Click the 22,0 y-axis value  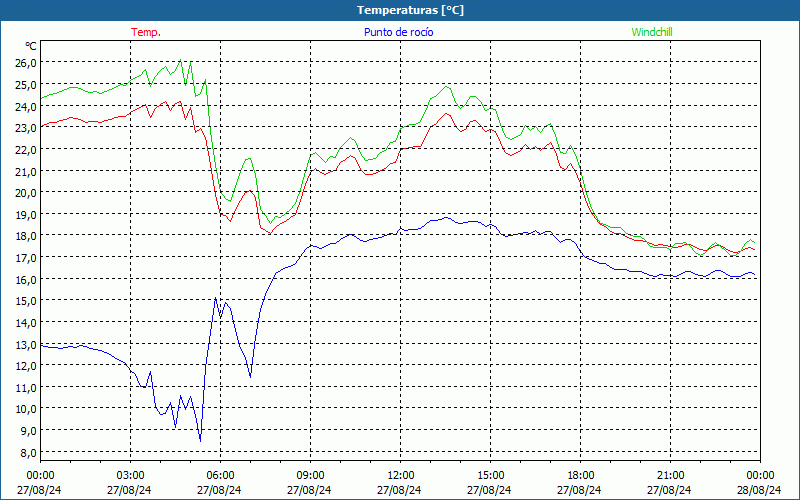pos(27,150)
